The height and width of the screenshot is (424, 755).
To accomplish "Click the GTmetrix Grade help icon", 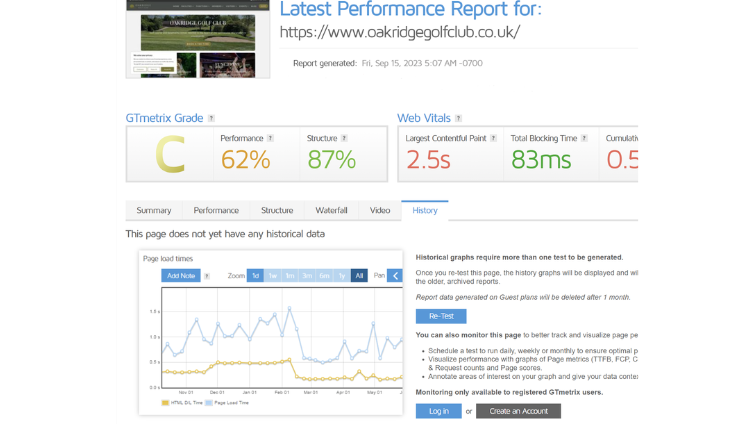I will [211, 118].
